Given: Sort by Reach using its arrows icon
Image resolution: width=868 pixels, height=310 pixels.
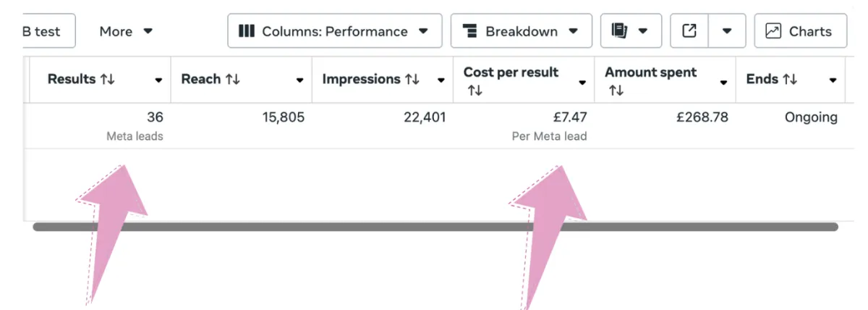Looking at the screenshot, I should tap(233, 79).
